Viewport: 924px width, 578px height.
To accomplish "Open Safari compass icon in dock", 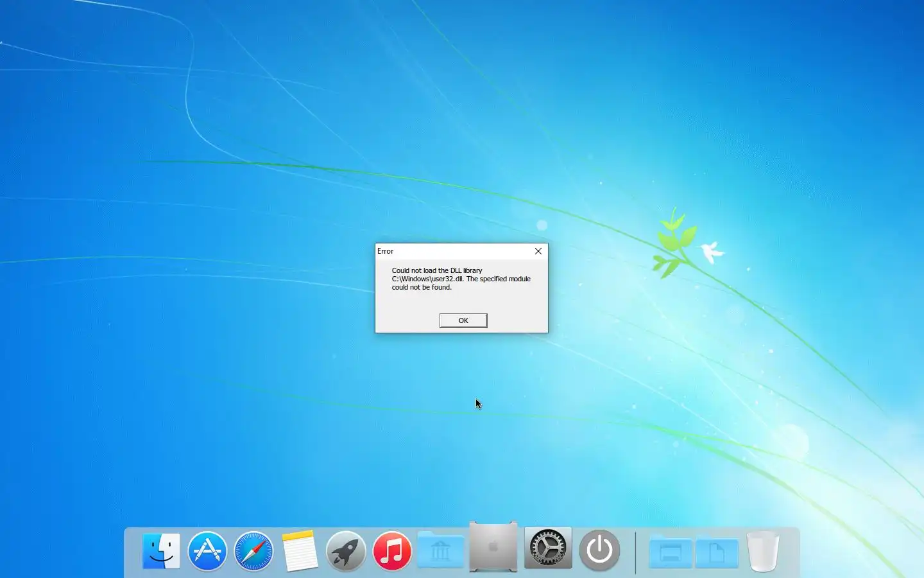I will (253, 550).
